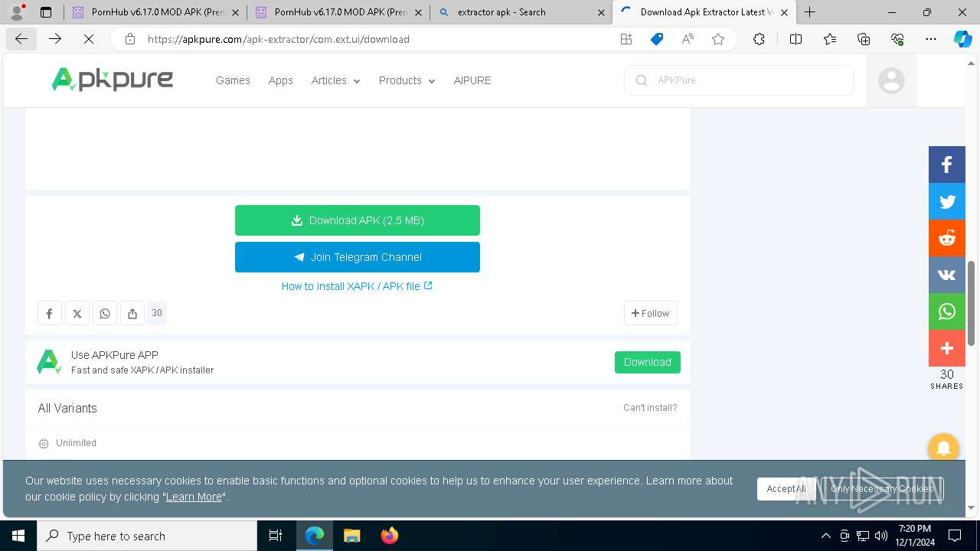The width and height of the screenshot is (980, 551).
Task: Add page to favorites star
Action: [718, 39]
